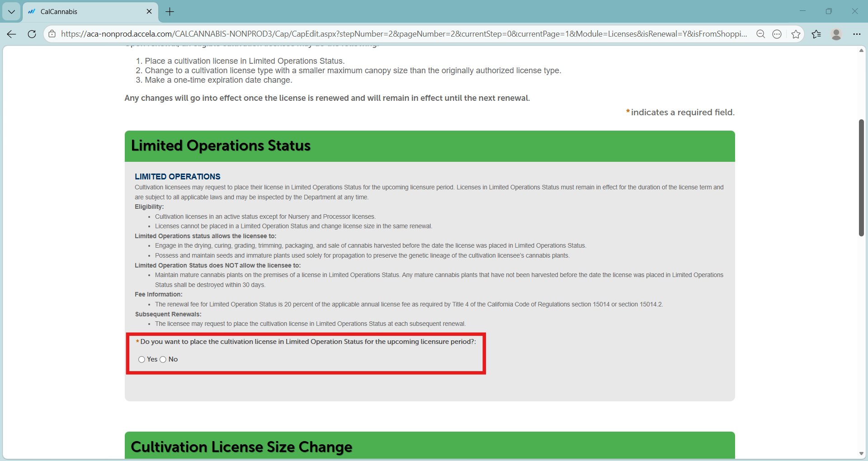Open the Copilot icon in address bar
868x461 pixels.
tap(777, 34)
